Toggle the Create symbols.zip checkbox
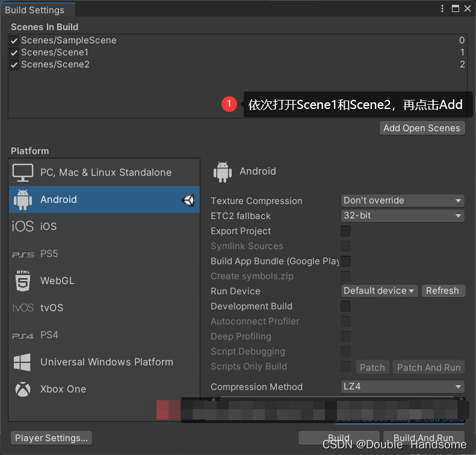This screenshot has width=476, height=455. point(345,276)
